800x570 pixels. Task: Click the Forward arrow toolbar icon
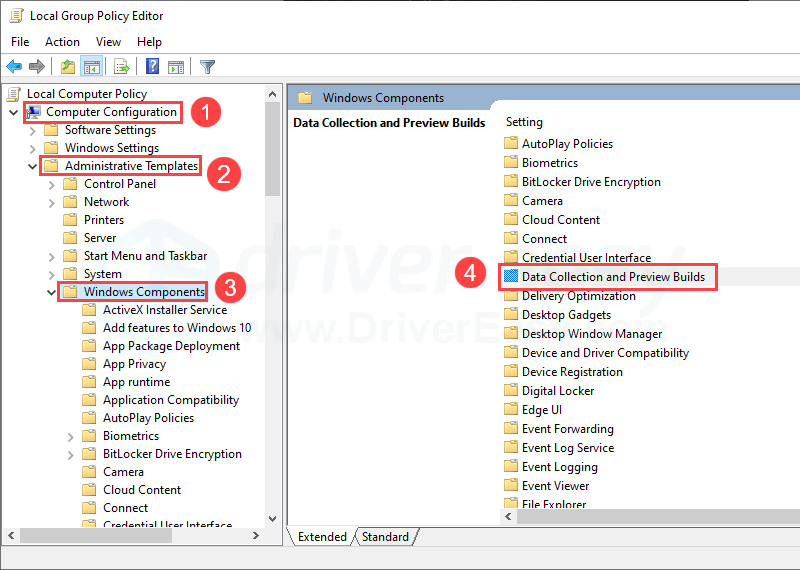pos(37,66)
